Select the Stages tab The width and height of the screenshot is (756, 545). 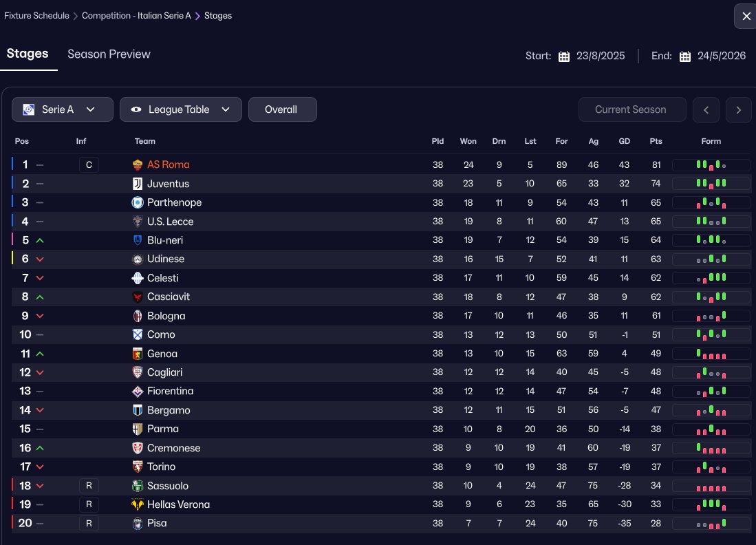(x=28, y=54)
